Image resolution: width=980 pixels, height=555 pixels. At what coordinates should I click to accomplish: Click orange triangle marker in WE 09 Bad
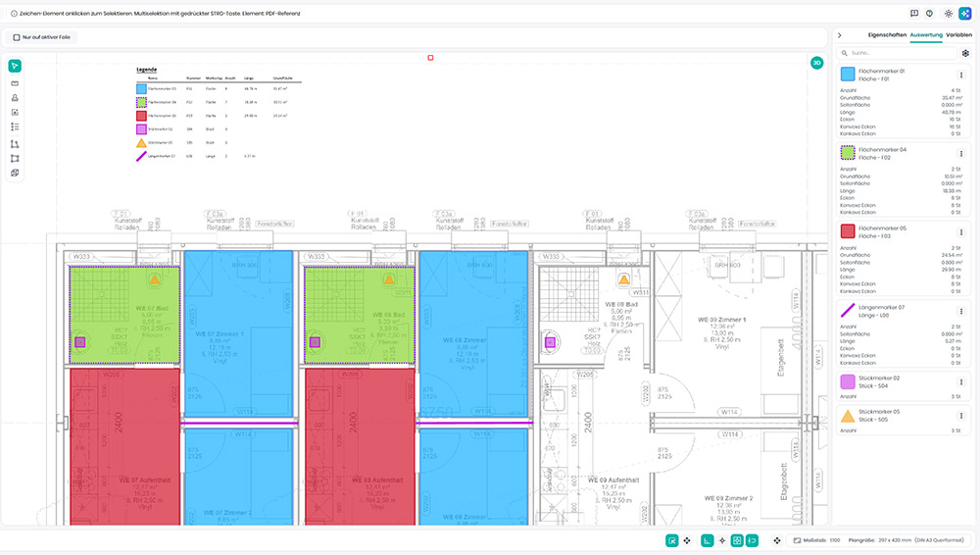pyautogui.click(x=623, y=279)
